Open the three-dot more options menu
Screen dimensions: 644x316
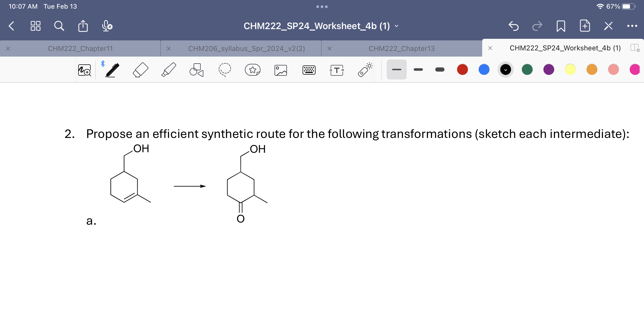tap(632, 26)
